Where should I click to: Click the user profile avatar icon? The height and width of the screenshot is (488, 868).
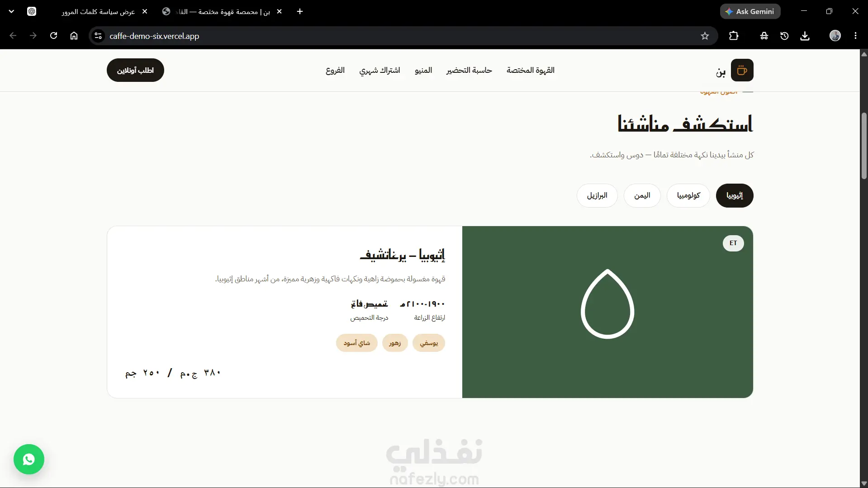(835, 36)
